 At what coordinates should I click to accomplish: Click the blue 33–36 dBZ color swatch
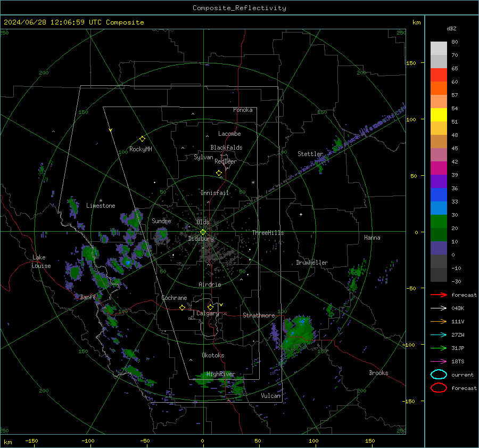(439, 195)
